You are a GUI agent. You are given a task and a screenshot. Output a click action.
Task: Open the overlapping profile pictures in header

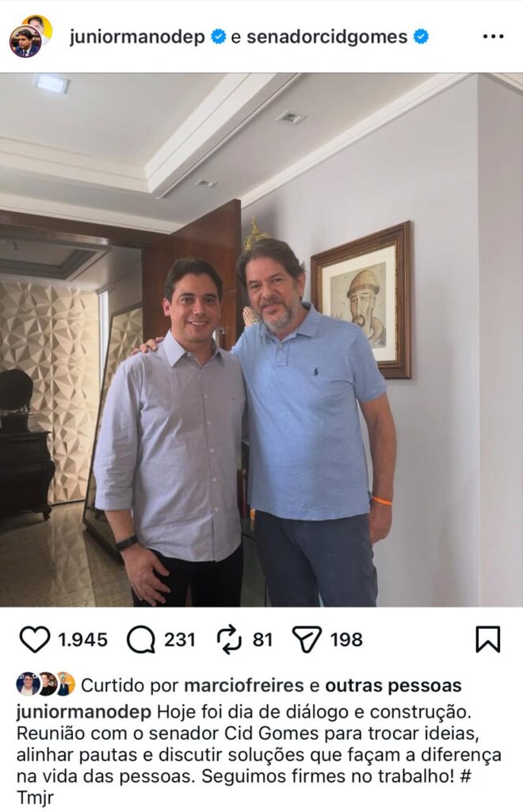pyautogui.click(x=30, y=36)
